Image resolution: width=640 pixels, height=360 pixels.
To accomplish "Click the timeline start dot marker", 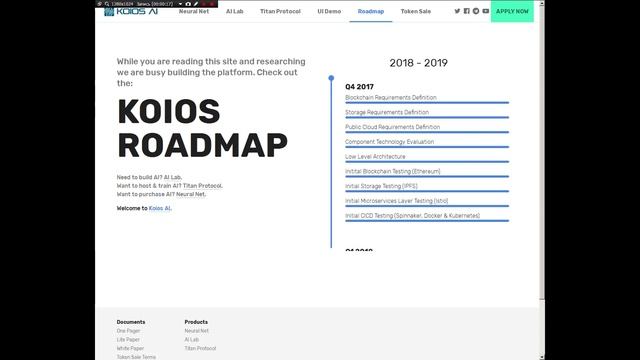I will coord(331,78).
